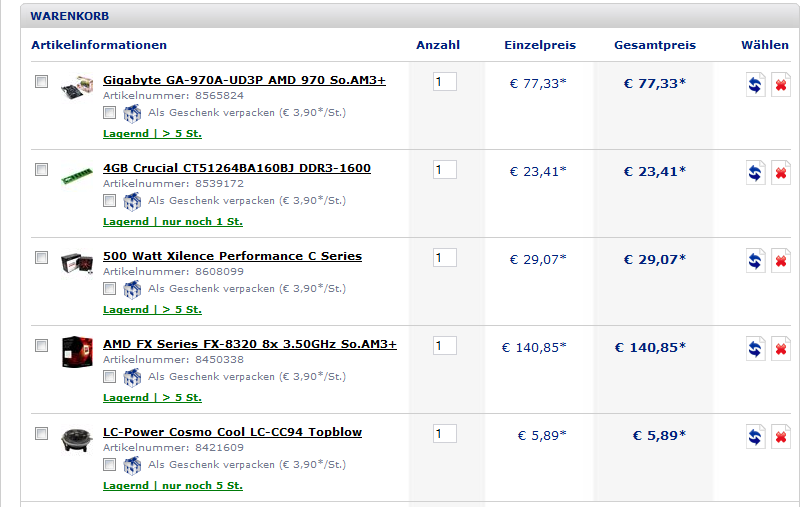The height and width of the screenshot is (507, 807).
Task: Focus the quantity field for LC-Power Cosmo Cool
Action: (445, 434)
